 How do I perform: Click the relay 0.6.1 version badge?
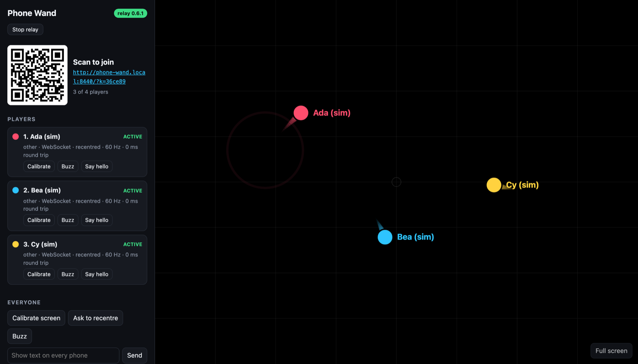[x=131, y=13]
